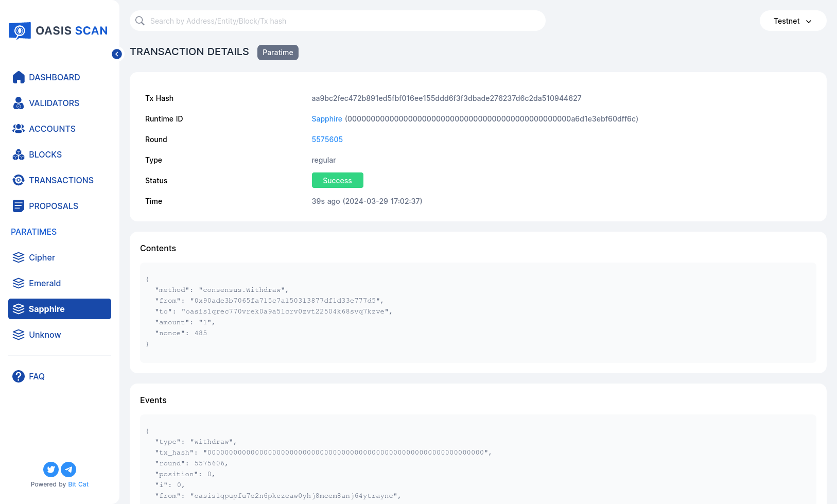
Task: Select the Sapphire paratime tab
Action: pyautogui.click(x=46, y=309)
